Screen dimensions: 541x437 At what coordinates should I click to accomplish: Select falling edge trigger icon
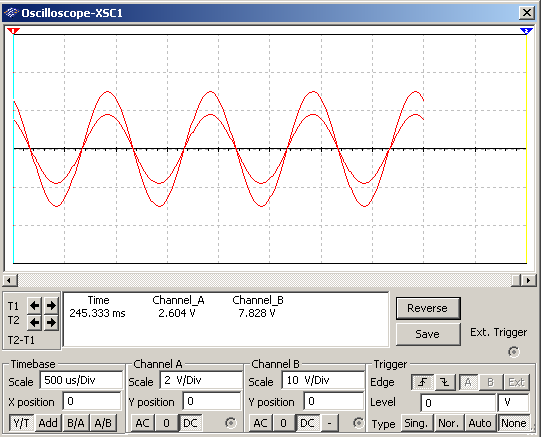click(x=445, y=382)
